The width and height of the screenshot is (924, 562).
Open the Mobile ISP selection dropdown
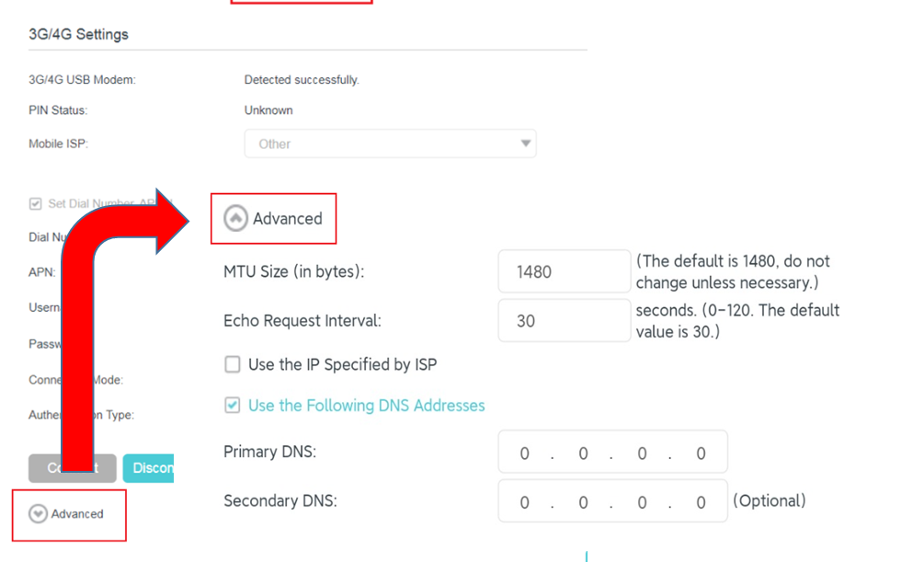[x=390, y=144]
